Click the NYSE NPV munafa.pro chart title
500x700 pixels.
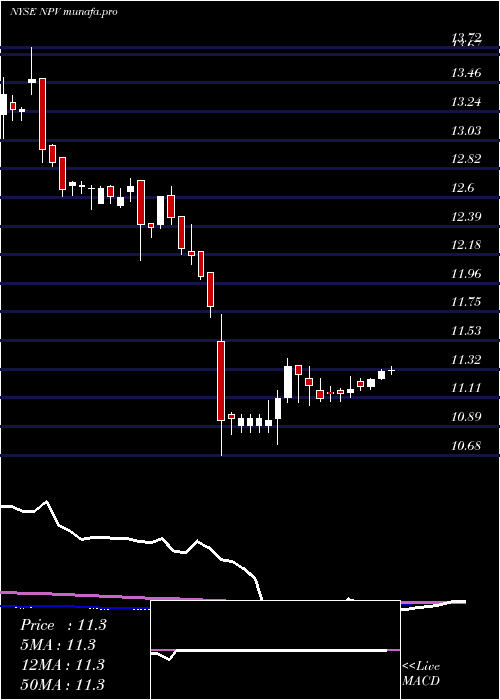64,12
